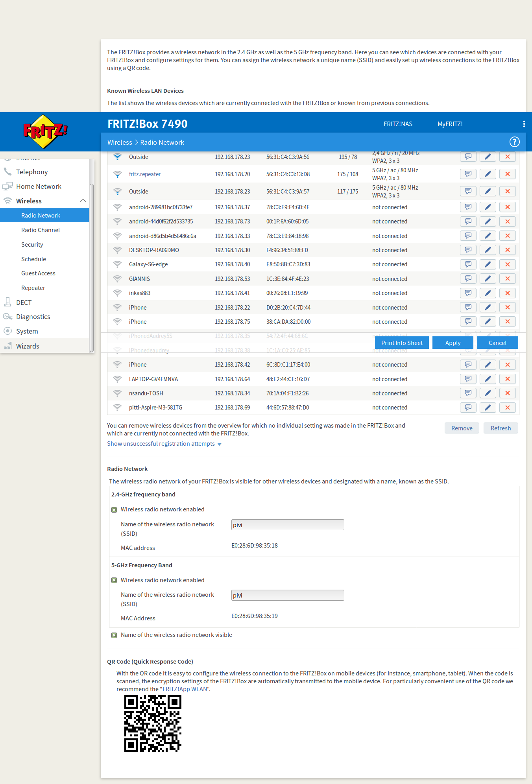Click the Print Info Sheet button
This screenshot has height=784, width=532.
pyautogui.click(x=402, y=343)
